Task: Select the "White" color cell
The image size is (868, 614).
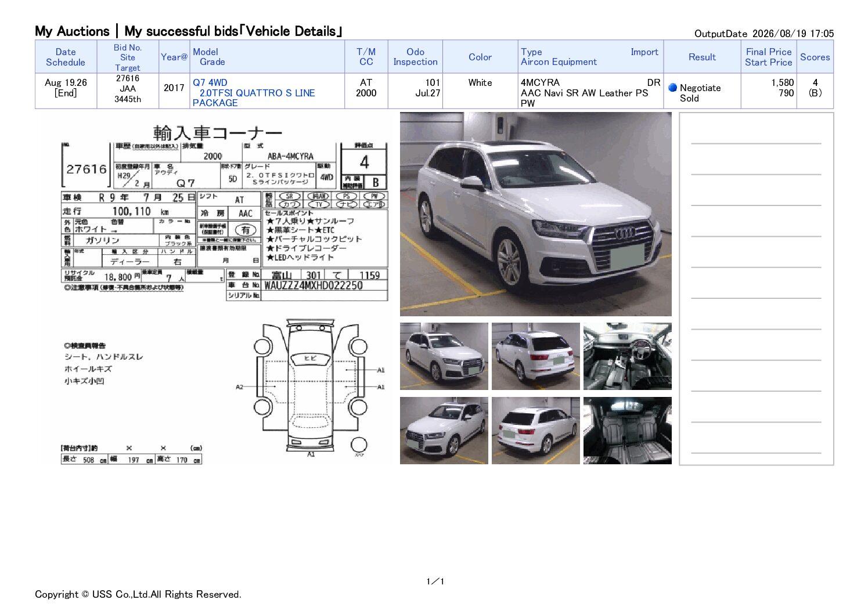Action: point(480,82)
